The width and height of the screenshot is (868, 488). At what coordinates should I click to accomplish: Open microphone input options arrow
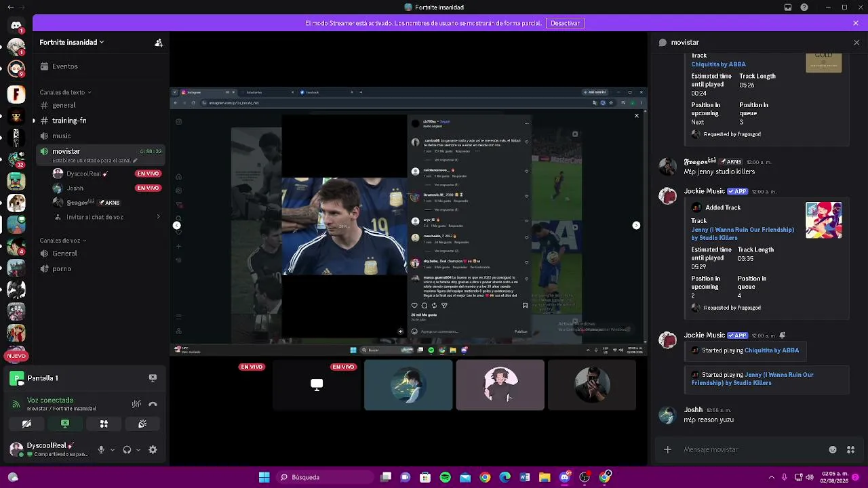coord(113,449)
